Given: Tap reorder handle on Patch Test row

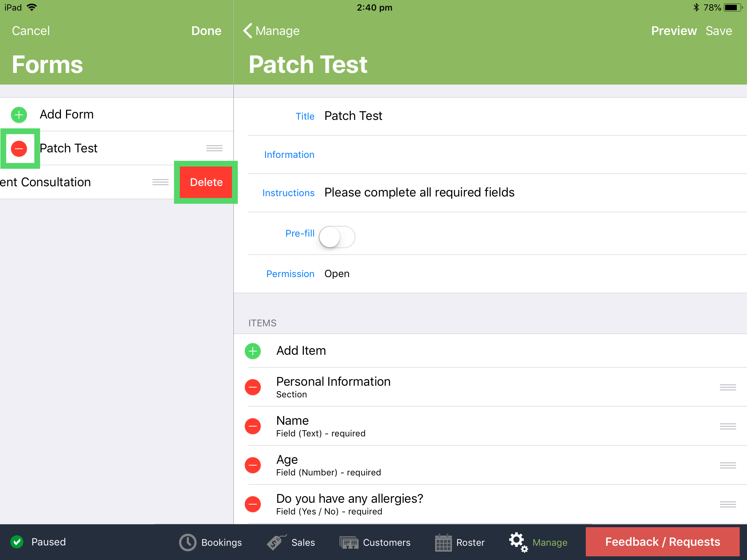Looking at the screenshot, I should (214, 148).
